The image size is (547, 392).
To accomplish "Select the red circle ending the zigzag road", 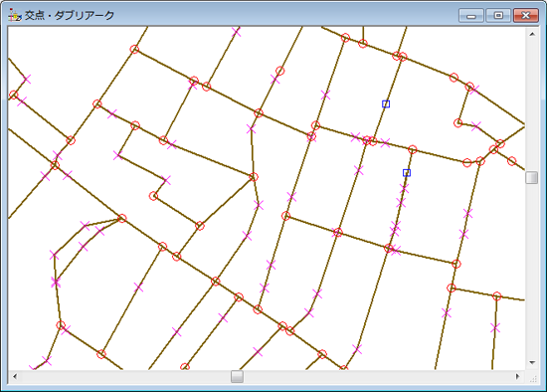I will tap(153, 196).
